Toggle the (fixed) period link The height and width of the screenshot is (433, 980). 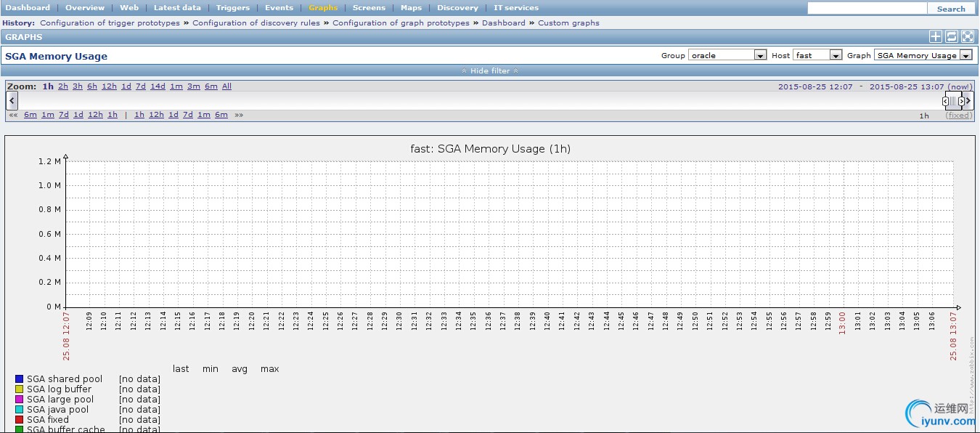[958, 116]
